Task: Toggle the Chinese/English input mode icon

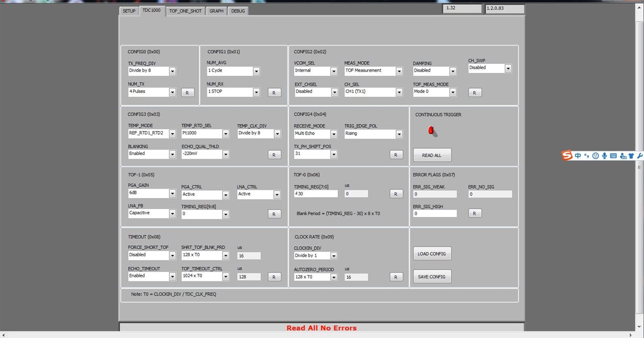Action: 578,156
